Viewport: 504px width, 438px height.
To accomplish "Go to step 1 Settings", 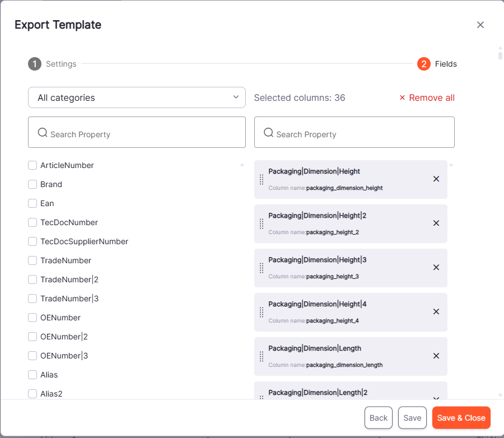I will coord(53,64).
